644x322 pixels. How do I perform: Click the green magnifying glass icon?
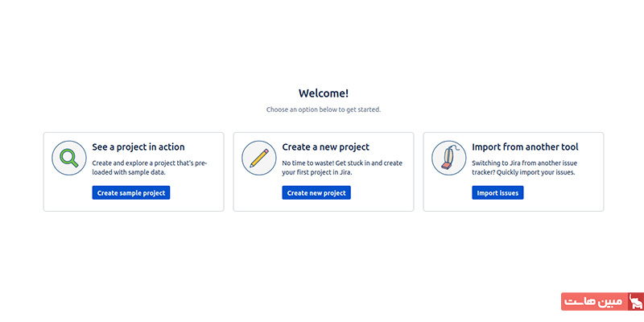pyautogui.click(x=69, y=158)
